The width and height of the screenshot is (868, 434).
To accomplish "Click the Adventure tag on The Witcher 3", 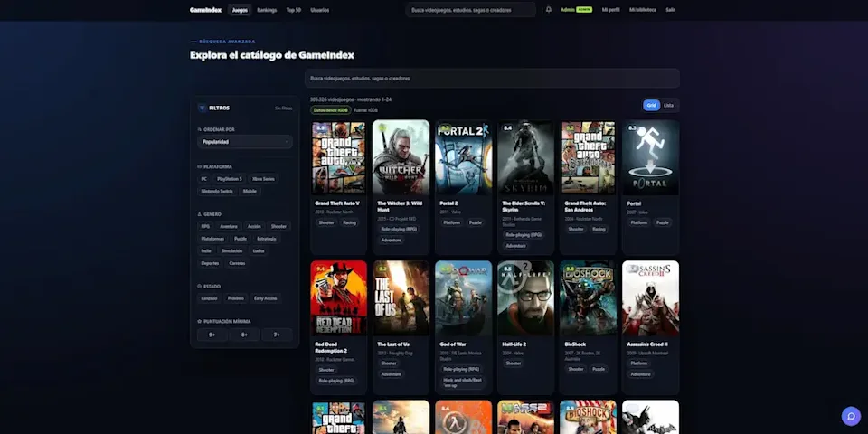I will [391, 241].
